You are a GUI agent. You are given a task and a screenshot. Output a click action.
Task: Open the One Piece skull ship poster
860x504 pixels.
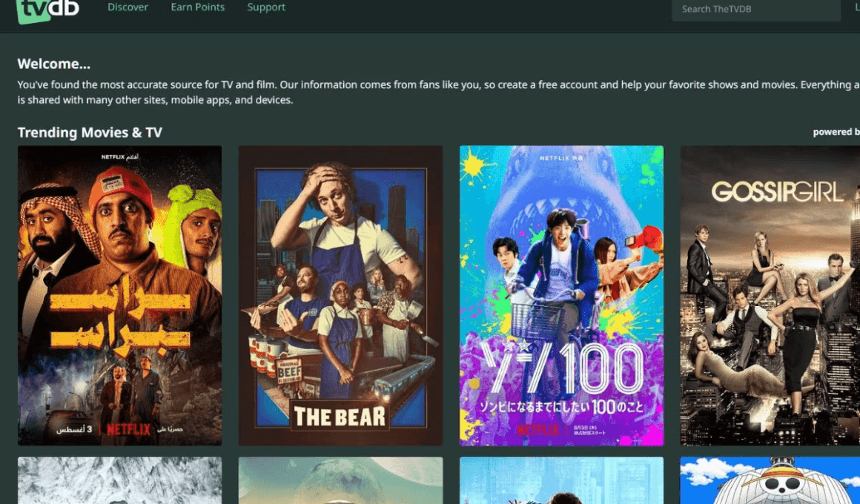770,480
